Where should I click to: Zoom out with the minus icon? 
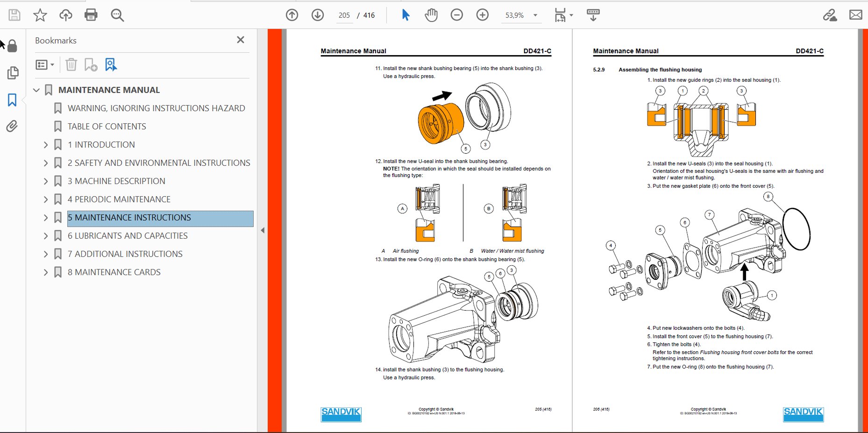tap(457, 15)
